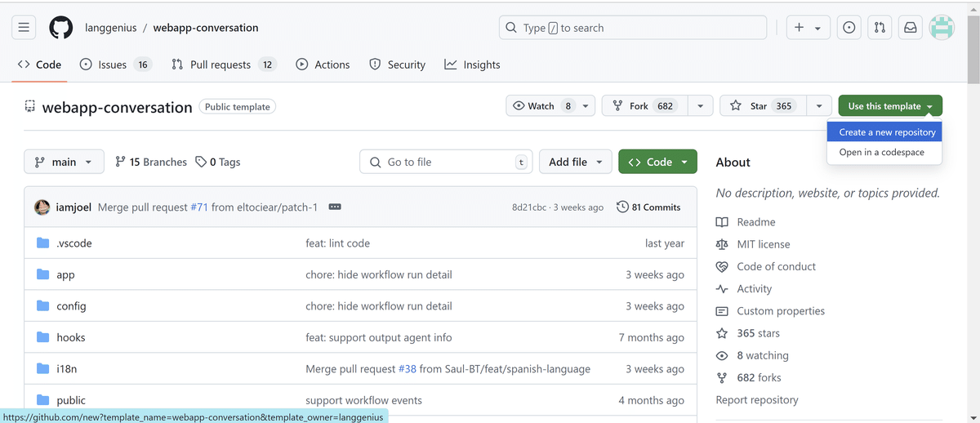Expand commit message ellipsis button
980x423 pixels.
[x=335, y=207]
